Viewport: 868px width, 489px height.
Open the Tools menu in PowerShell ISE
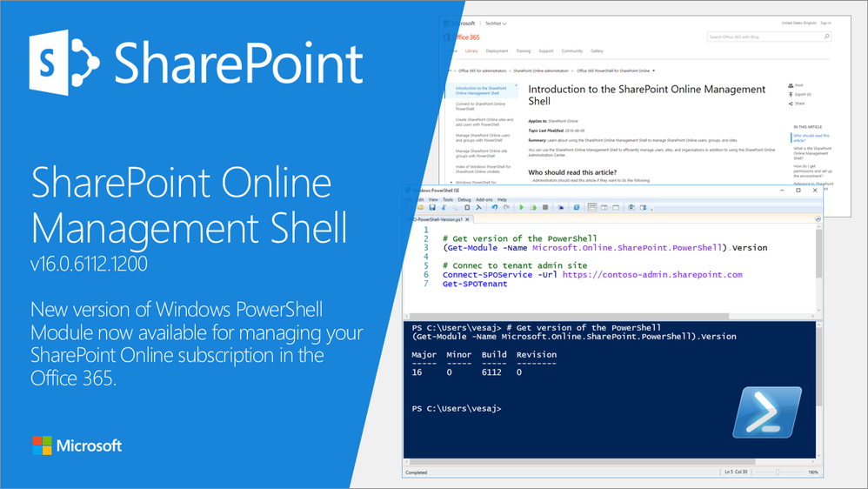click(448, 199)
